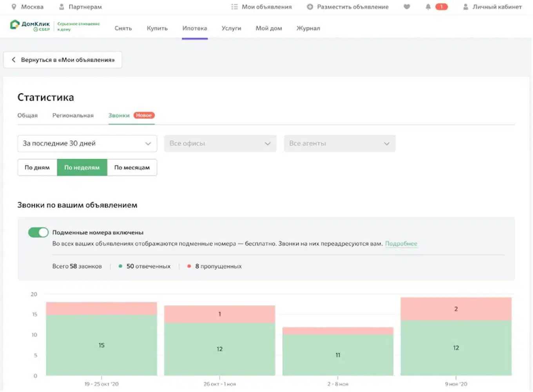
Task: Click the back arrow chevron icon
Action: click(13, 60)
